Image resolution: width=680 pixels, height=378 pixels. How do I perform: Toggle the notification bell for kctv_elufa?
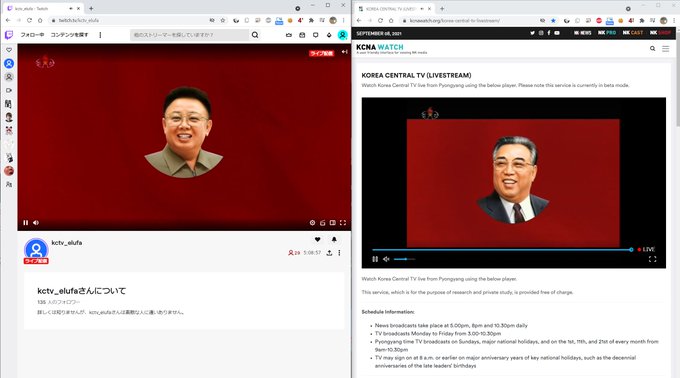point(334,239)
